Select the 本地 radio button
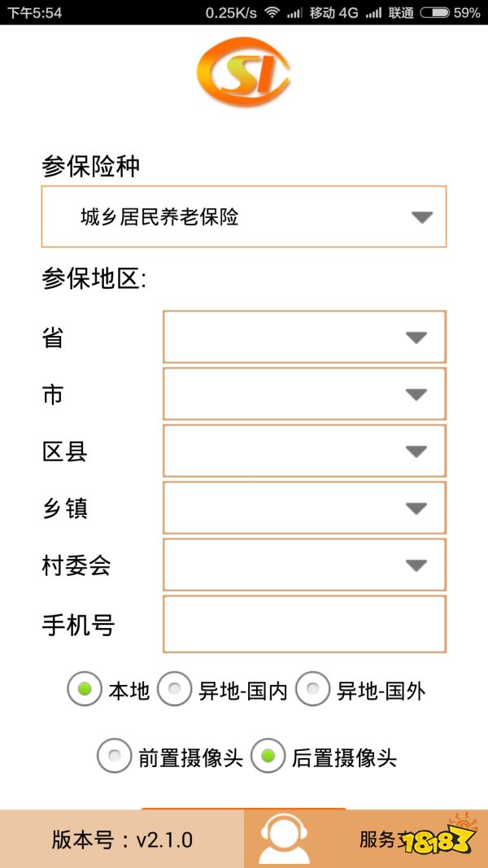The image size is (488, 868). tap(85, 690)
